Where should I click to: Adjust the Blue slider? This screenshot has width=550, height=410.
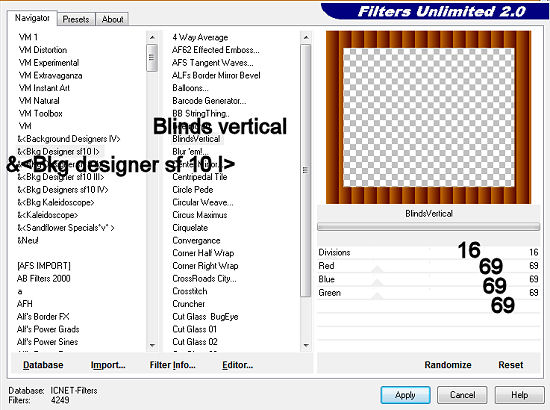[x=428, y=279]
